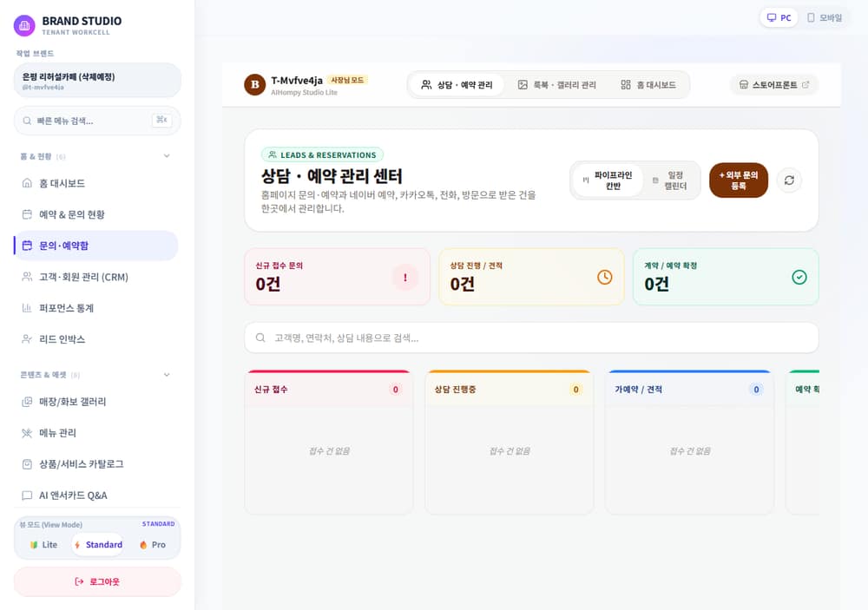Click the keyboard shortcut badge in 빠른 메뉴 검색
The image size is (868, 610).
tap(161, 120)
